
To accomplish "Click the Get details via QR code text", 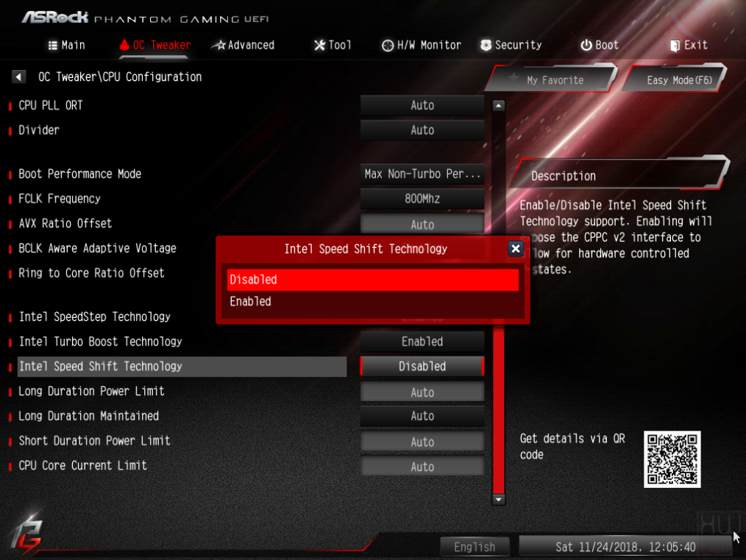I will tap(572, 446).
